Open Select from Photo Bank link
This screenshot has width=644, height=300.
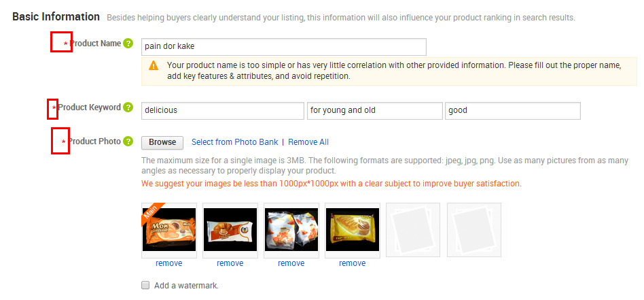click(x=235, y=142)
